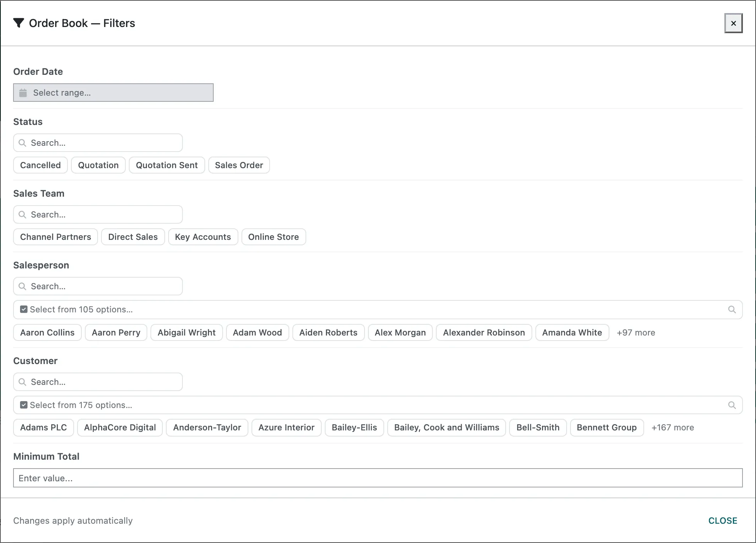Select the Online Store team chip
Image resolution: width=756 pixels, height=543 pixels.
(x=273, y=237)
